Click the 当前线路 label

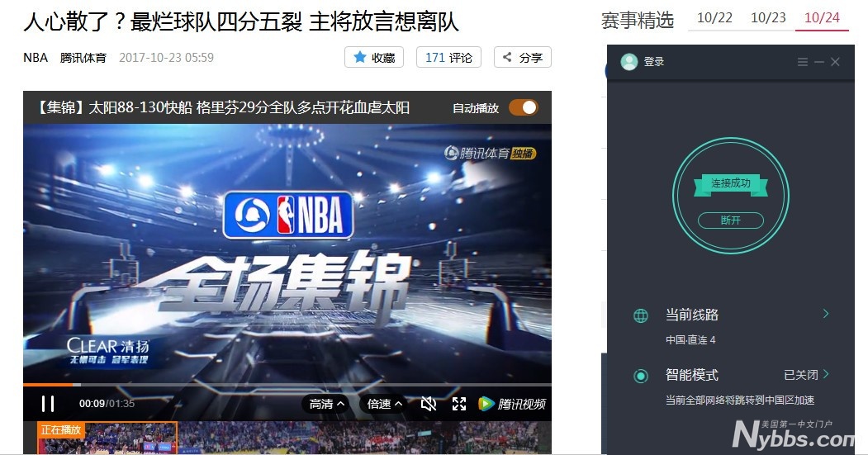point(692,315)
